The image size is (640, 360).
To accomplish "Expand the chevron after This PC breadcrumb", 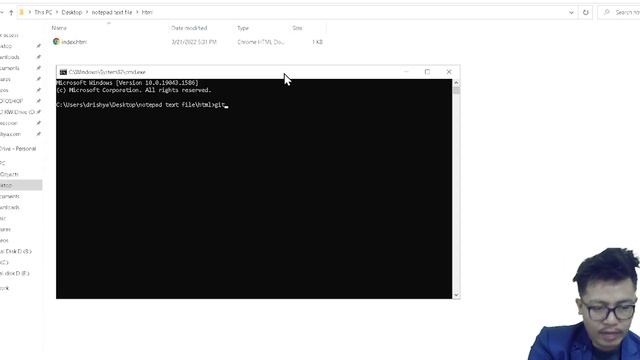I will click(x=57, y=12).
